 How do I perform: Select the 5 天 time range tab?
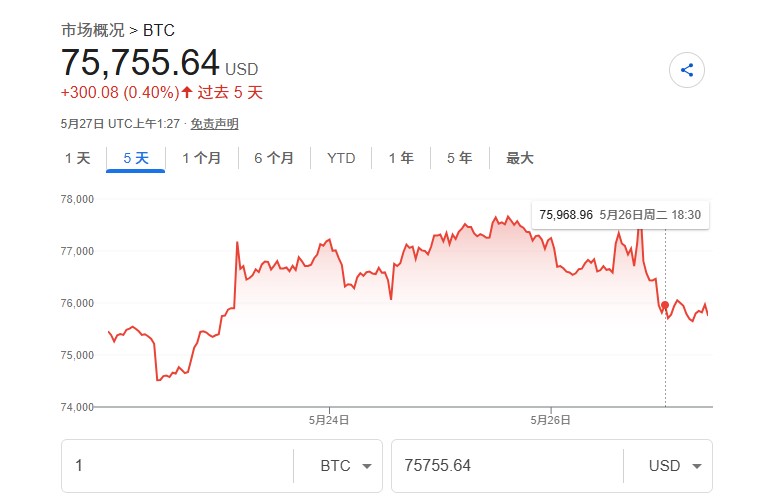(136, 158)
